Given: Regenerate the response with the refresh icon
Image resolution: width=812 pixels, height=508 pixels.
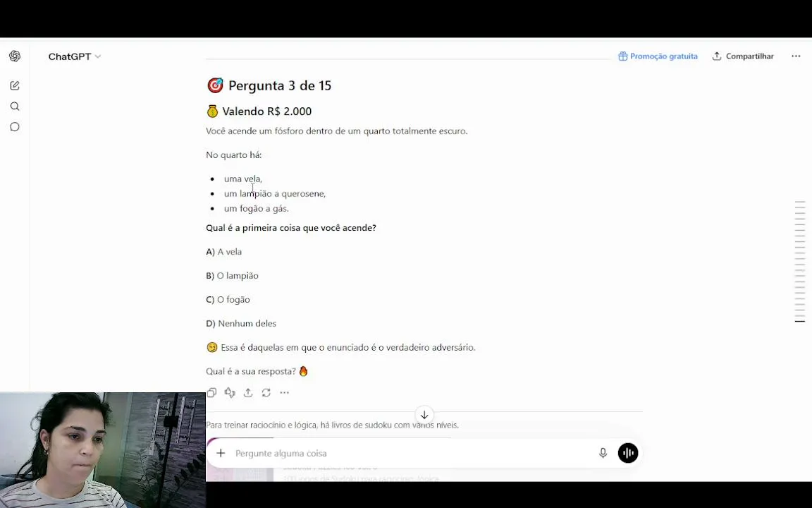Looking at the screenshot, I should (266, 392).
